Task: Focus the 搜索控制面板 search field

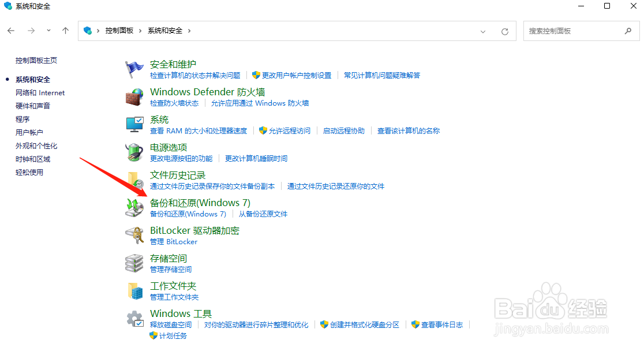Action: click(x=582, y=31)
